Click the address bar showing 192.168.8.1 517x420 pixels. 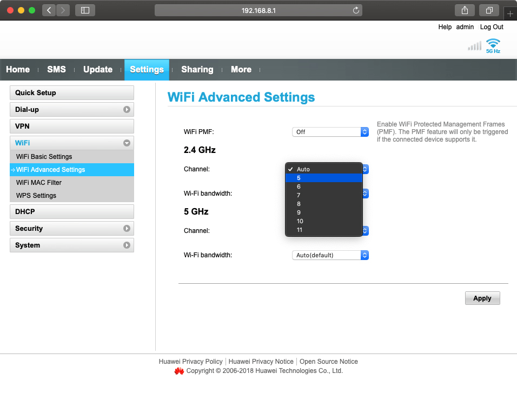[x=258, y=10]
